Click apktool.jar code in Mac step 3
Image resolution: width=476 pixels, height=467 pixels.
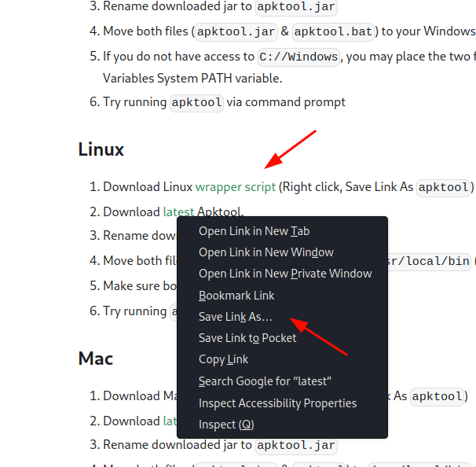[296, 446]
